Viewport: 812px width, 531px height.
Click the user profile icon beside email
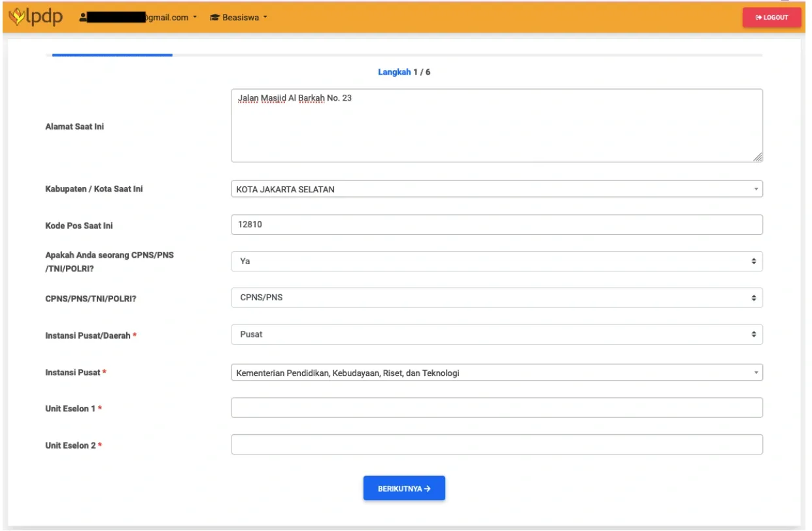83,18
